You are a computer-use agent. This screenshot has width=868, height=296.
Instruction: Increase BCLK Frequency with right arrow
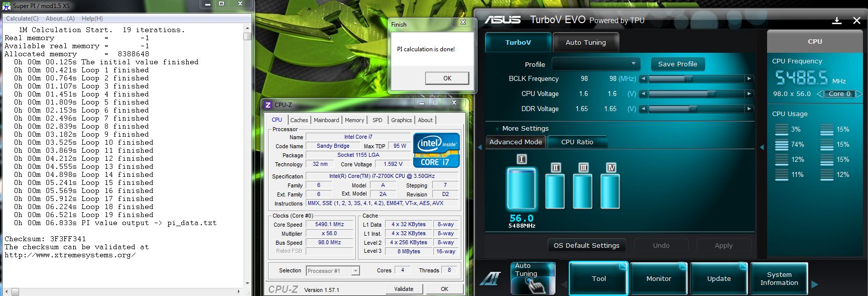[x=750, y=79]
